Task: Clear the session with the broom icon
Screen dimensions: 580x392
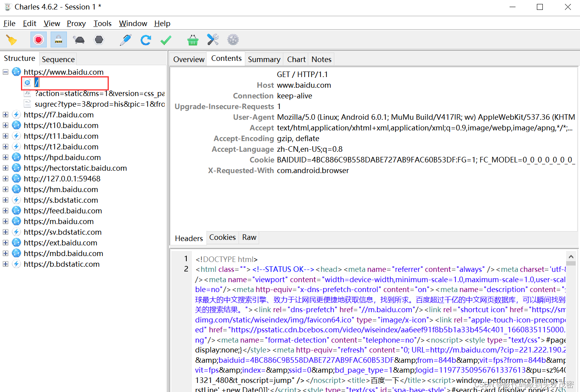Action: click(11, 40)
